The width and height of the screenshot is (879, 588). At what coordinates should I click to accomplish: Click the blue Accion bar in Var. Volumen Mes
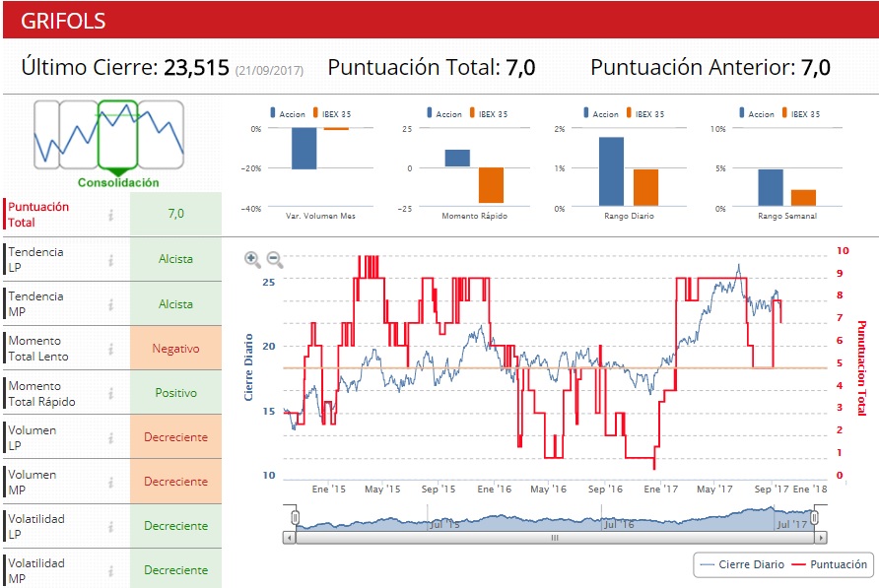304,149
